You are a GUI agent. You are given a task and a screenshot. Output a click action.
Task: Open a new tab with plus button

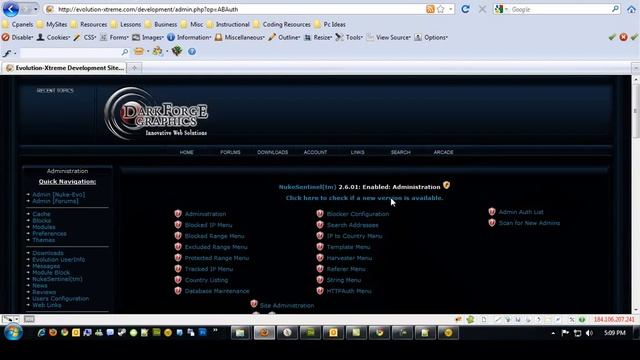click(x=134, y=68)
